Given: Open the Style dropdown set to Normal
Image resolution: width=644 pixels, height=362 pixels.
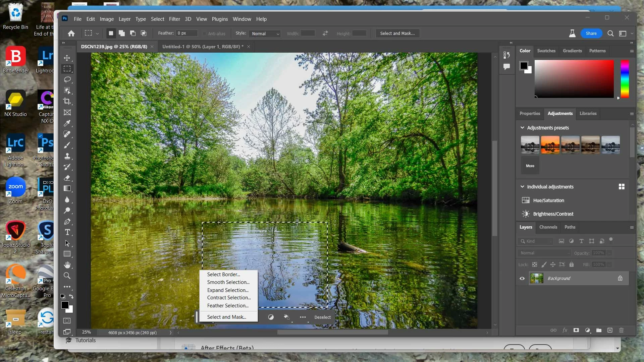Looking at the screenshot, I should coord(265,34).
